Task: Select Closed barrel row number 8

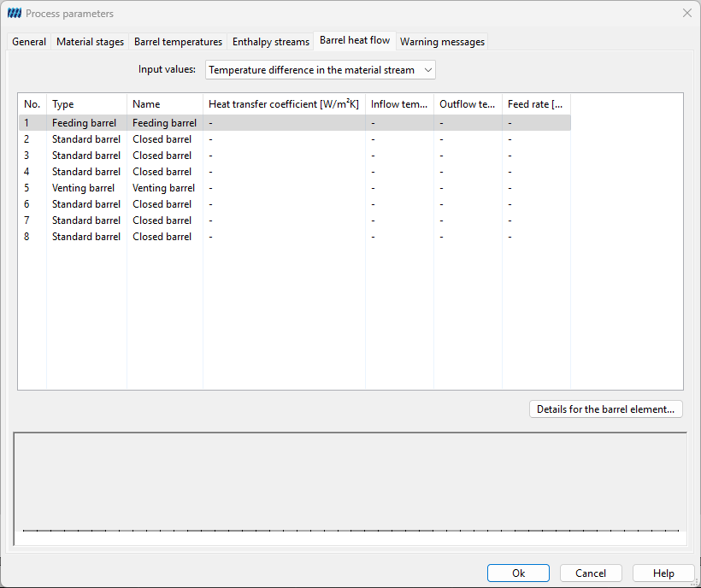Action: (x=295, y=237)
